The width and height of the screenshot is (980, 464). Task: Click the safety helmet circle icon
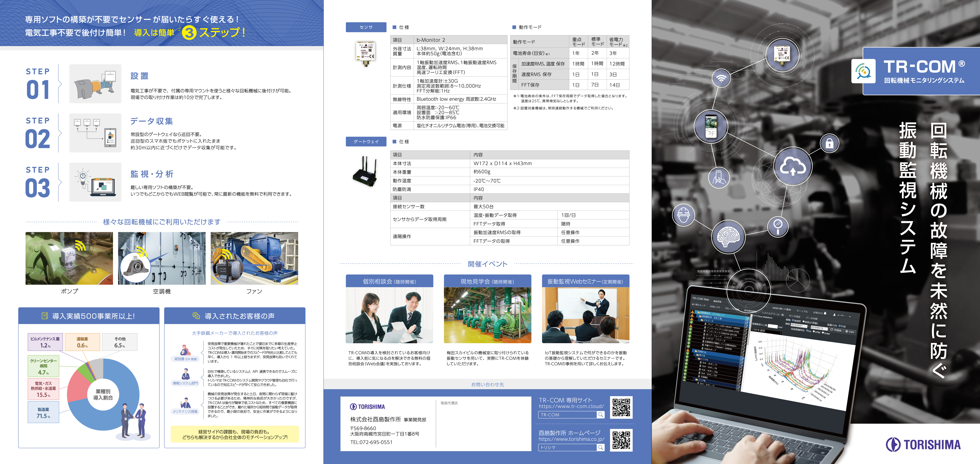coord(684,215)
